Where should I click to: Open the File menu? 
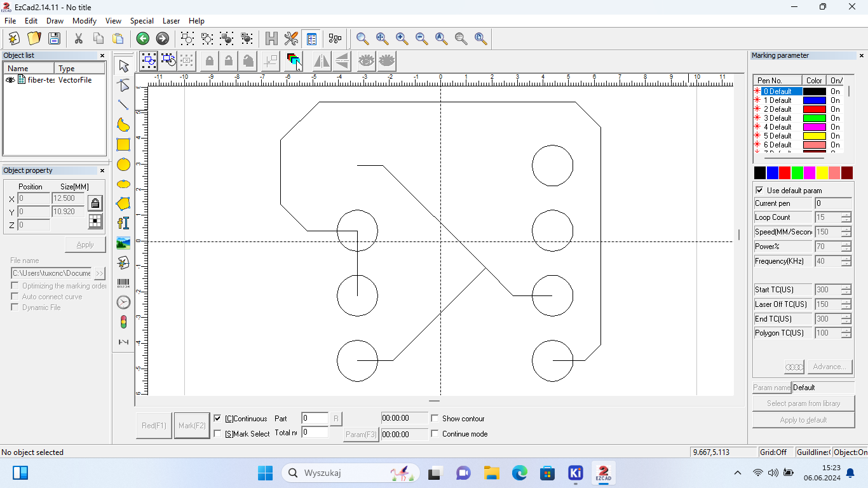[x=10, y=21]
